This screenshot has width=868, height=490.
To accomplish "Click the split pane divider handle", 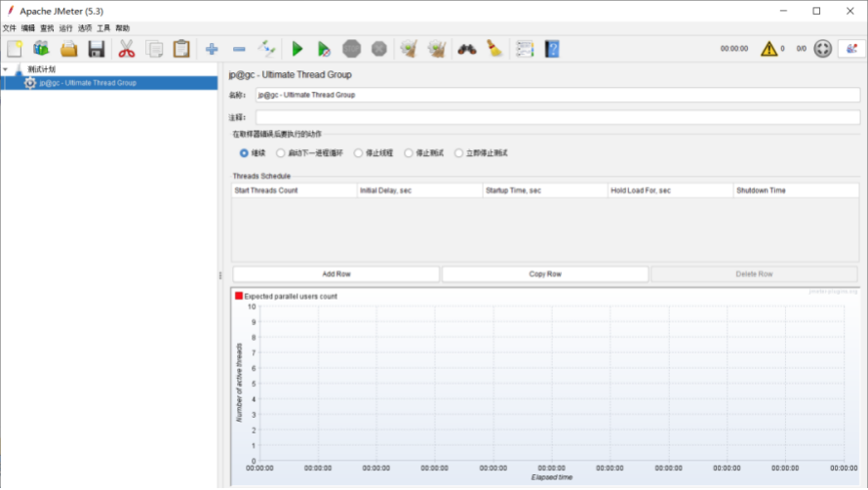I will click(220, 275).
